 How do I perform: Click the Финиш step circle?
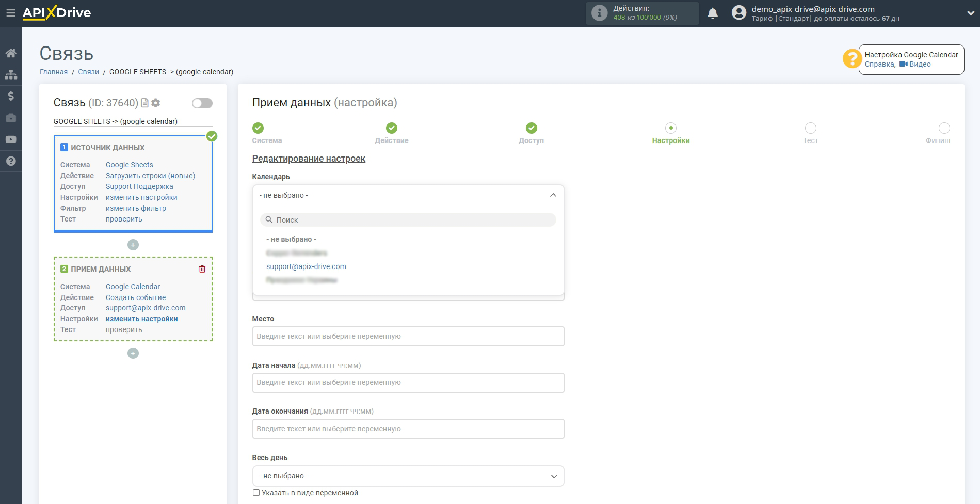point(944,128)
